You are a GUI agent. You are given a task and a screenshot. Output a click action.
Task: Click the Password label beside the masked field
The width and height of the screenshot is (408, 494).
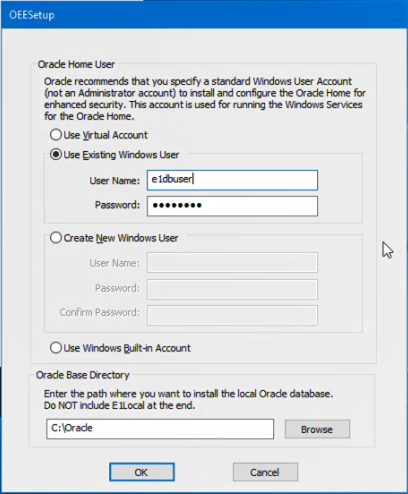pos(117,205)
